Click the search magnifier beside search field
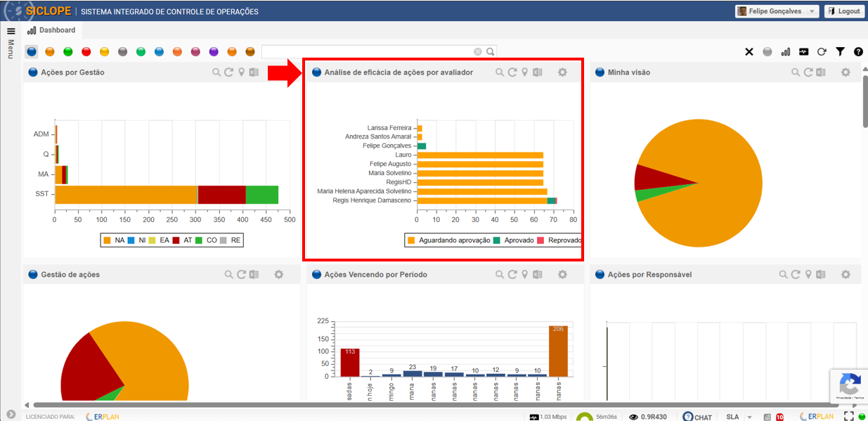Screen dimensions: 868x421 click(x=491, y=51)
